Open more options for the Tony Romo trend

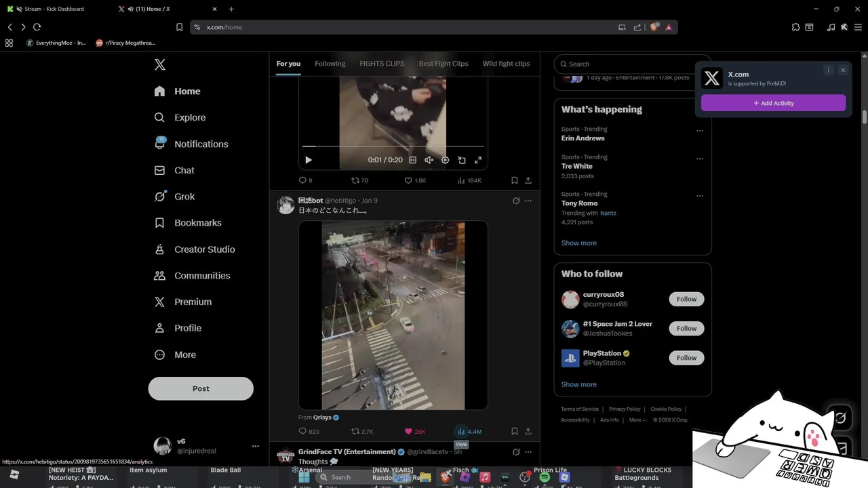tap(700, 196)
